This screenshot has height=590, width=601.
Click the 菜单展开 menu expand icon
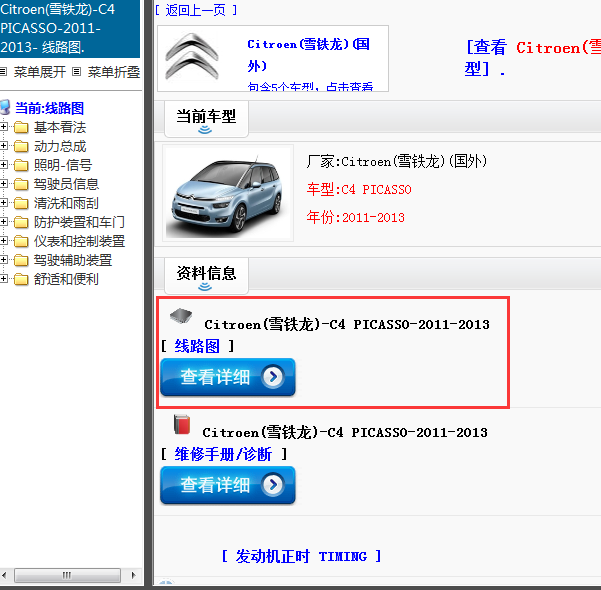3,72
